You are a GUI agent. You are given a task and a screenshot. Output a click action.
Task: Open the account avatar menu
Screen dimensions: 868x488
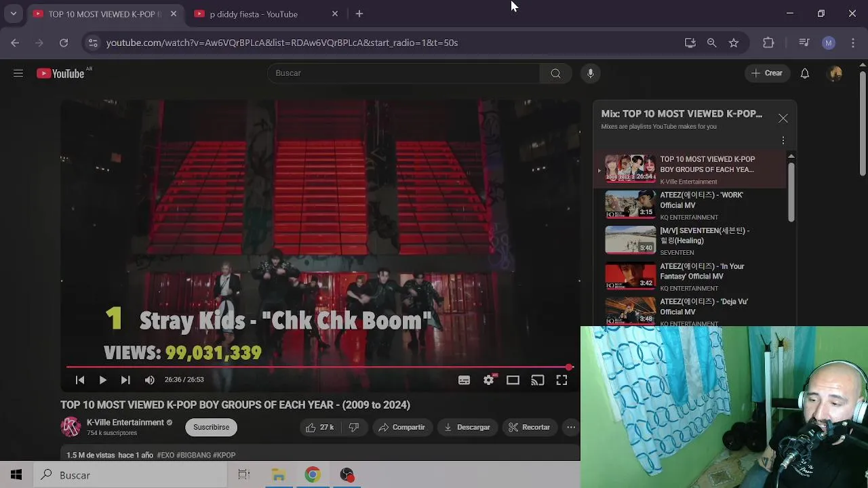click(835, 73)
